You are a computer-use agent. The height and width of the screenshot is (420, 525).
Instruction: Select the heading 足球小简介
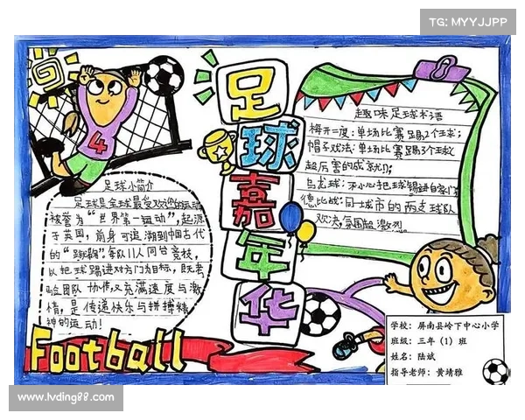(129, 185)
